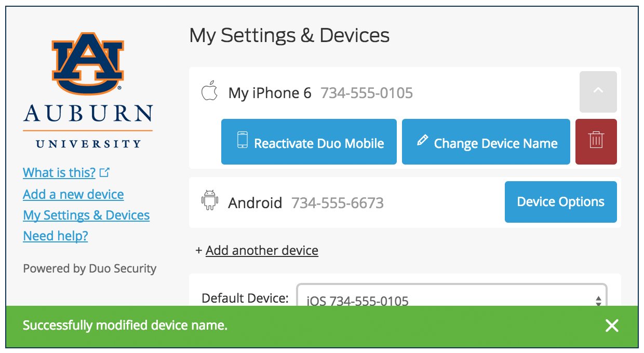
Task: Click Add another device link
Action: 262,250
